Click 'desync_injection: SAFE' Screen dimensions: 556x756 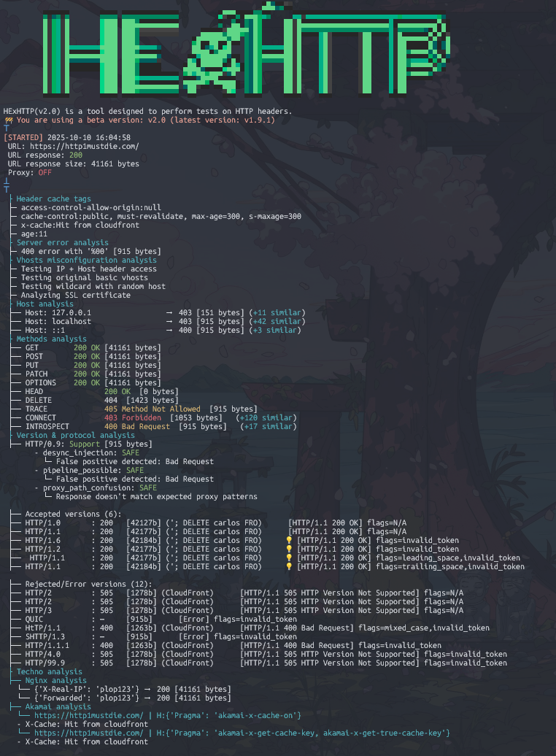(90, 452)
